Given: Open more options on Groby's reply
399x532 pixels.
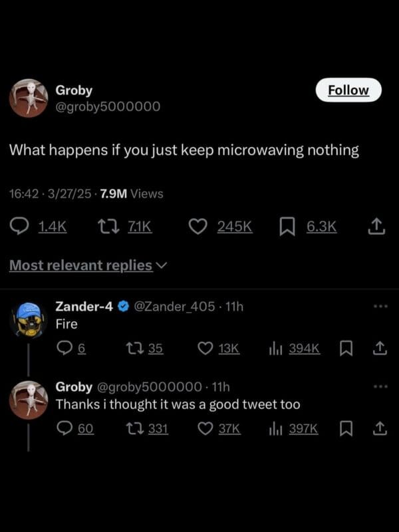Looking at the screenshot, I should 379,387.
